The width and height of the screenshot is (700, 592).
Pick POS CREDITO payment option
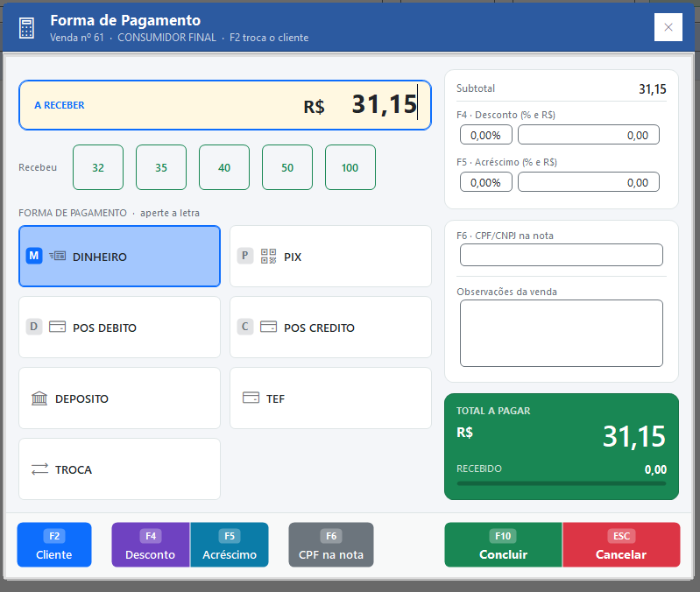pyautogui.click(x=330, y=327)
